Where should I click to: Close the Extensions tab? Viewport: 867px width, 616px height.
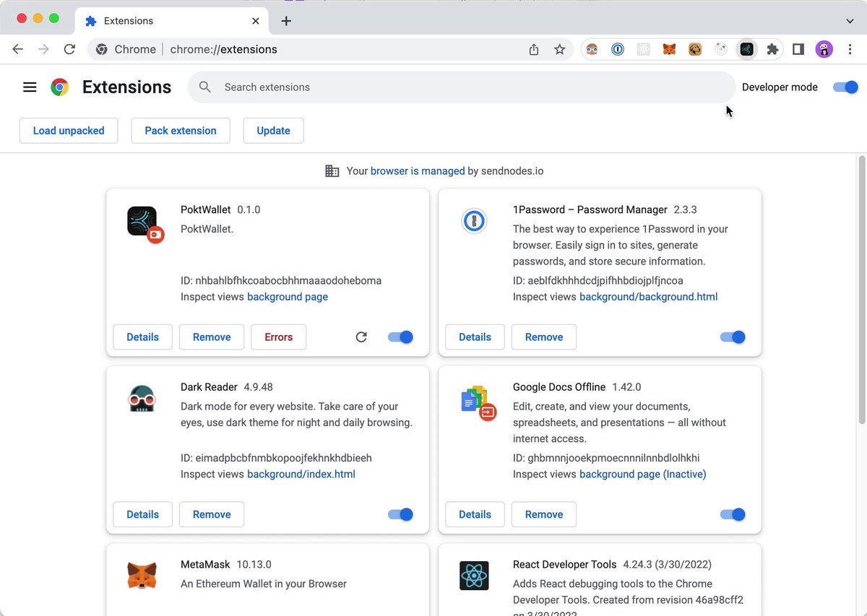(x=255, y=21)
